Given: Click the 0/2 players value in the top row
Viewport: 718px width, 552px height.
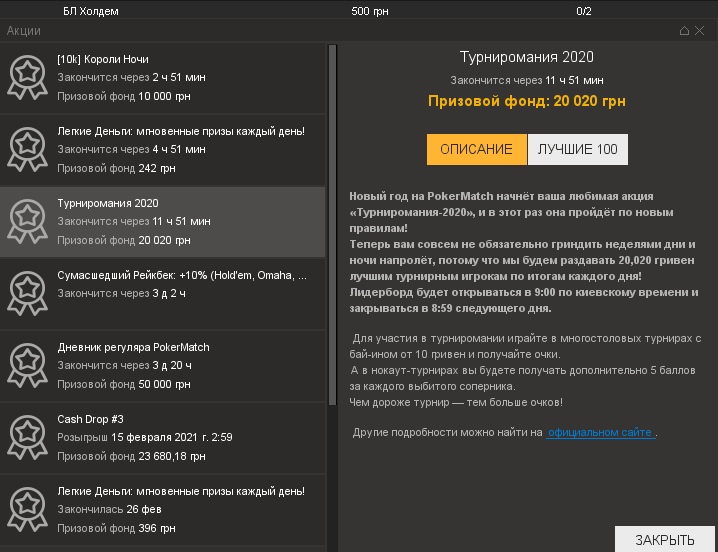Looking at the screenshot, I should point(584,11).
